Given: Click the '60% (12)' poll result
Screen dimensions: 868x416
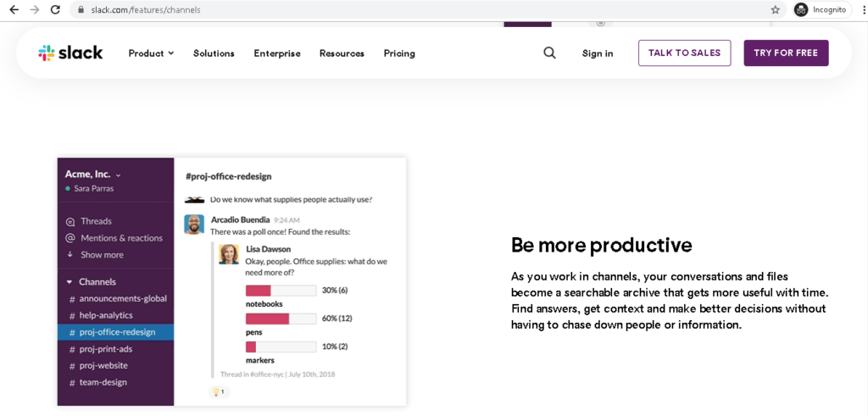Looking at the screenshot, I should [x=337, y=319].
